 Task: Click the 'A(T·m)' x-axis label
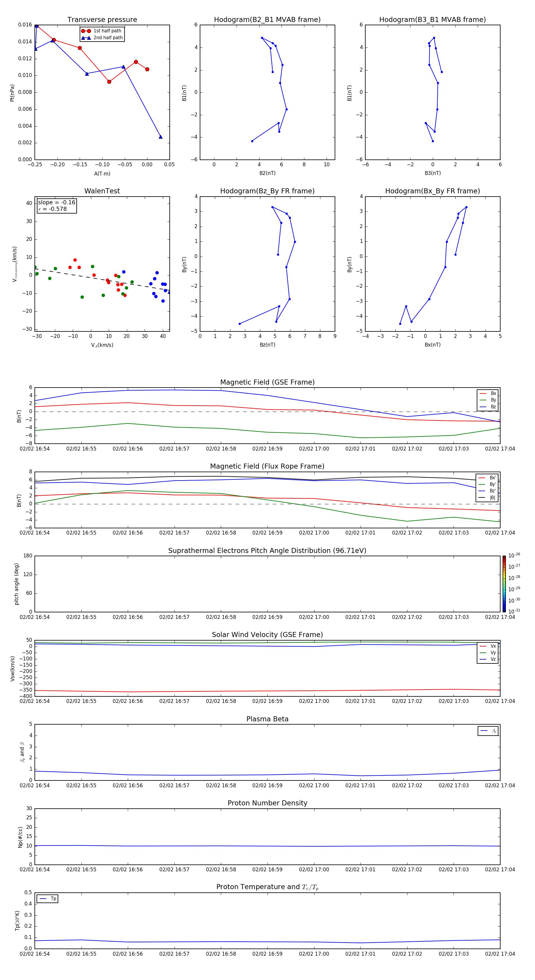102,174
